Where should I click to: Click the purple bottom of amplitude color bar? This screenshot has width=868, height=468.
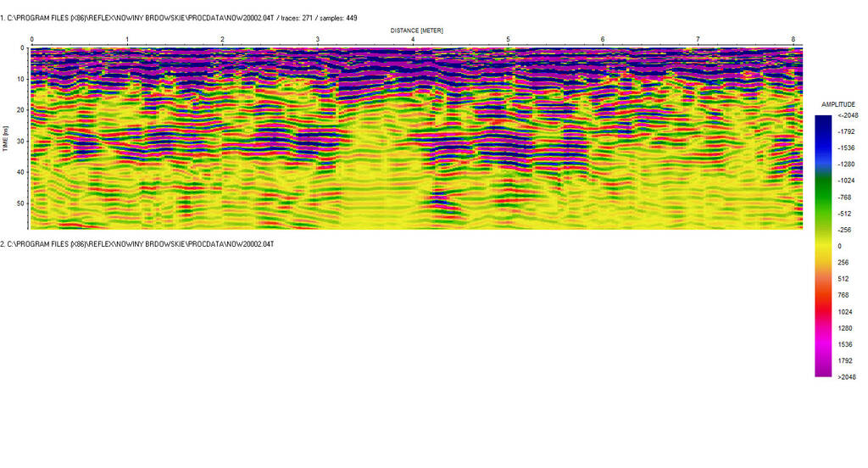click(823, 370)
